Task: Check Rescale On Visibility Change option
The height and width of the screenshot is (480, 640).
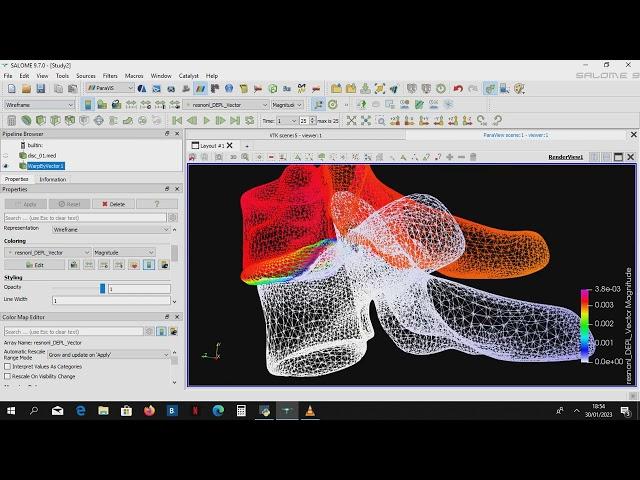Action: click(8, 376)
